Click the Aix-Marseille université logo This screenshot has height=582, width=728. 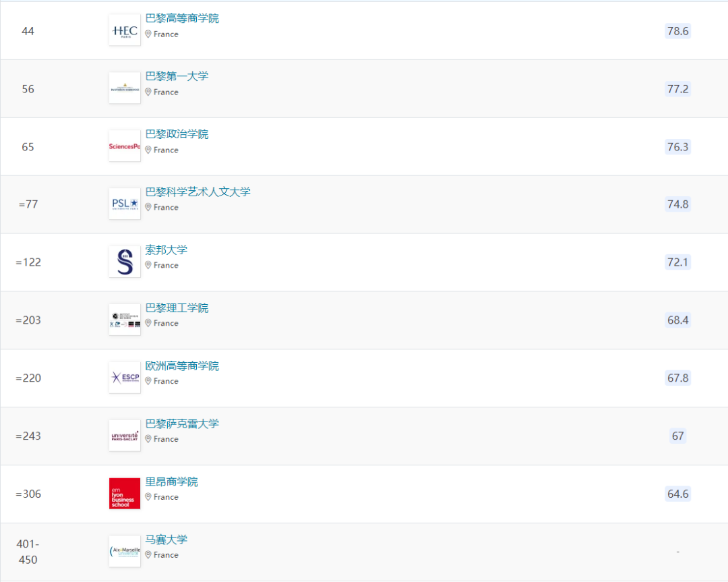(124, 550)
